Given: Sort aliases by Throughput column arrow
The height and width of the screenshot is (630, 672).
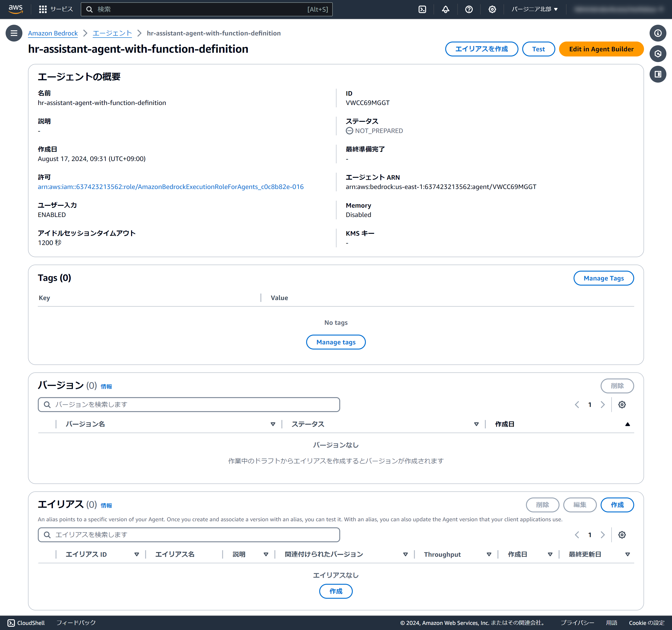Looking at the screenshot, I should coord(489,554).
